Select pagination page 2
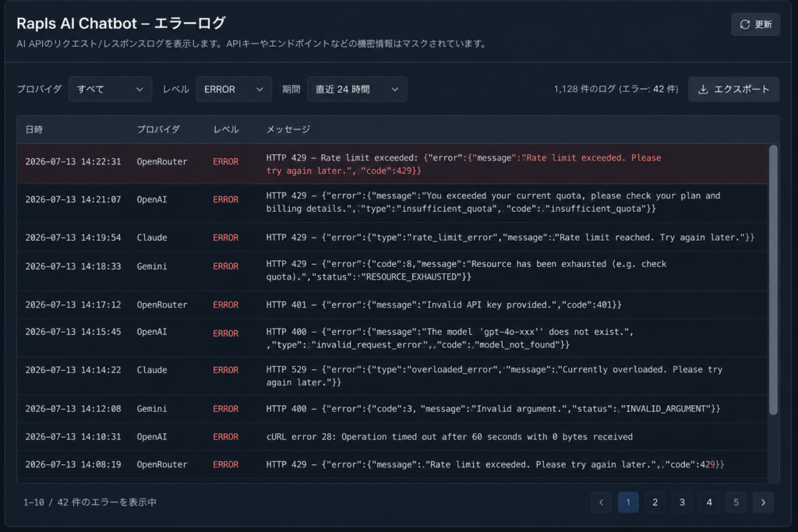The image size is (798, 532). coord(655,502)
